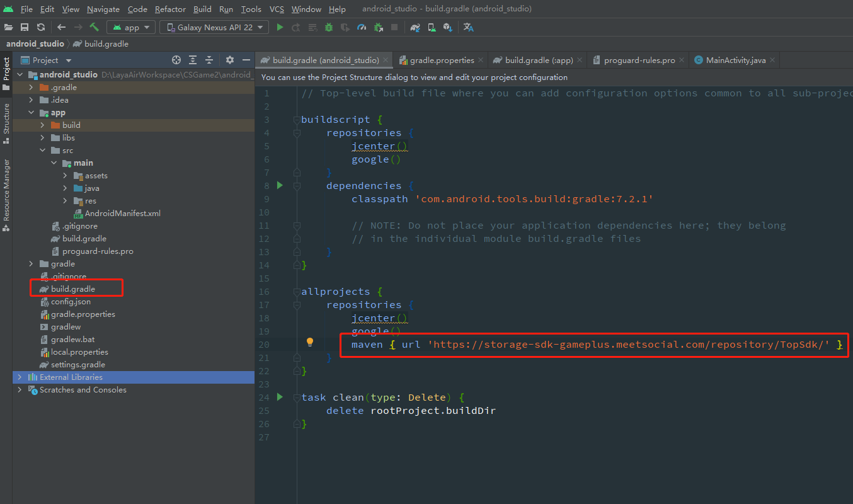
Task: Open the Build menu
Action: click(202, 9)
